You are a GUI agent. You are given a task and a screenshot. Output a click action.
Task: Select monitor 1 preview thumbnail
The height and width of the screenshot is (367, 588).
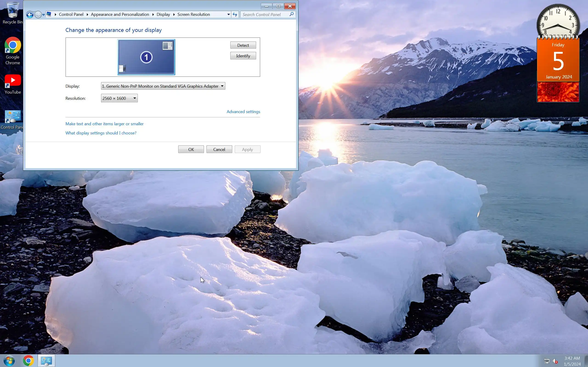146,57
